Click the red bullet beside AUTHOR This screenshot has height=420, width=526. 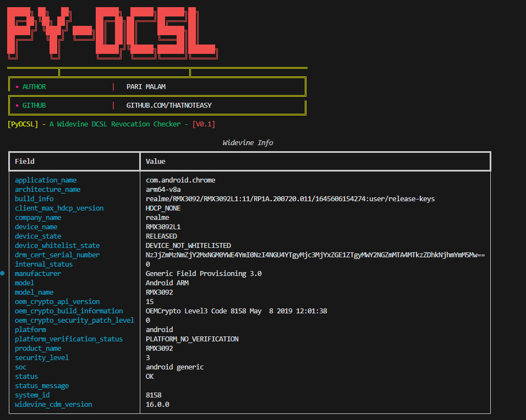tap(17, 87)
